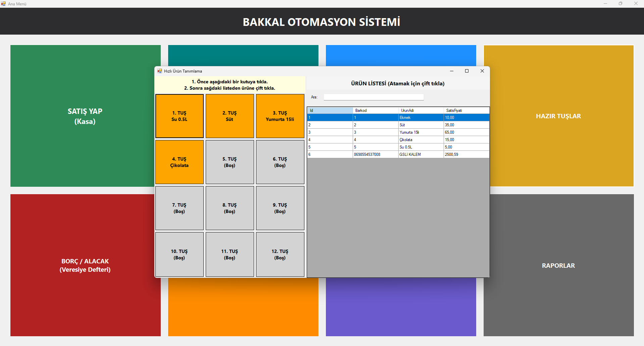
Task: Click the empty 12. TUŞ slot
Action: click(x=280, y=254)
